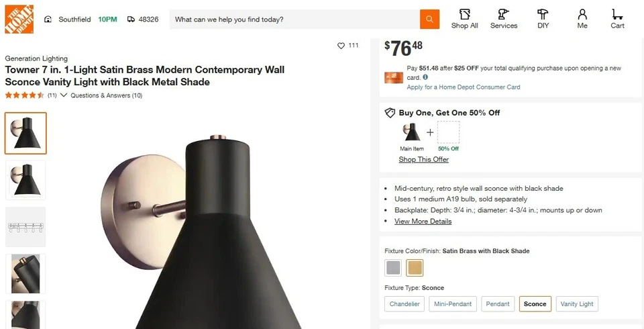Open the Me account icon
The width and height of the screenshot is (644, 329).
point(582,19)
